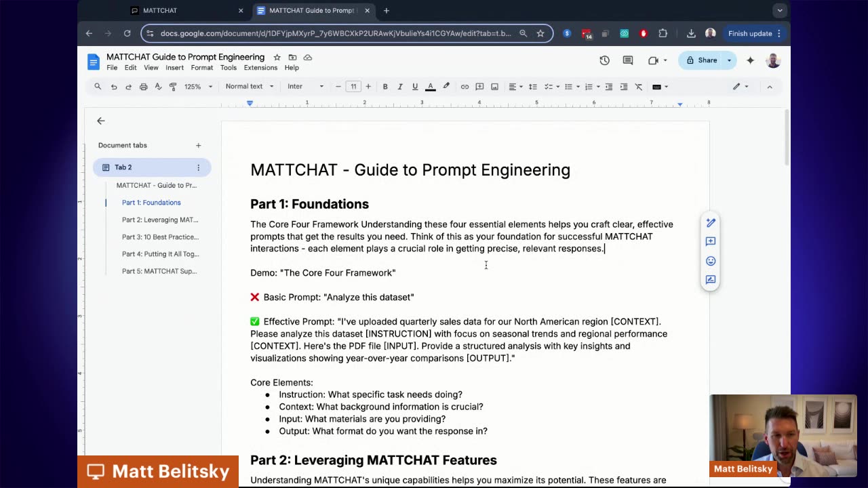Insert a bulleted list

click(x=571, y=87)
